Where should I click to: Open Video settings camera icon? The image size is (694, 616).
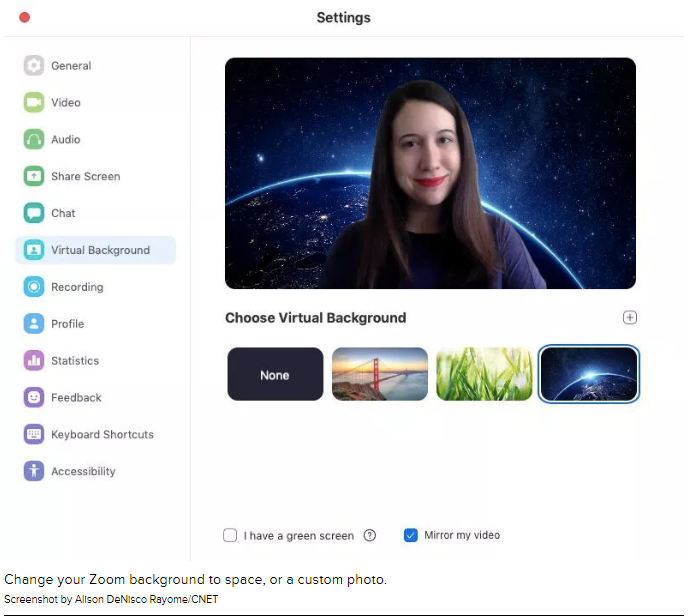tap(34, 103)
